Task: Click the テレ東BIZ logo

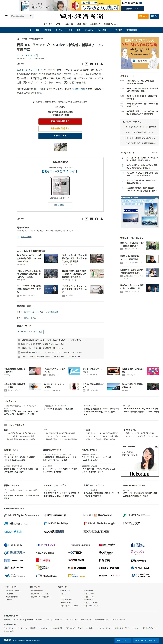Action: (x=43, y=561)
